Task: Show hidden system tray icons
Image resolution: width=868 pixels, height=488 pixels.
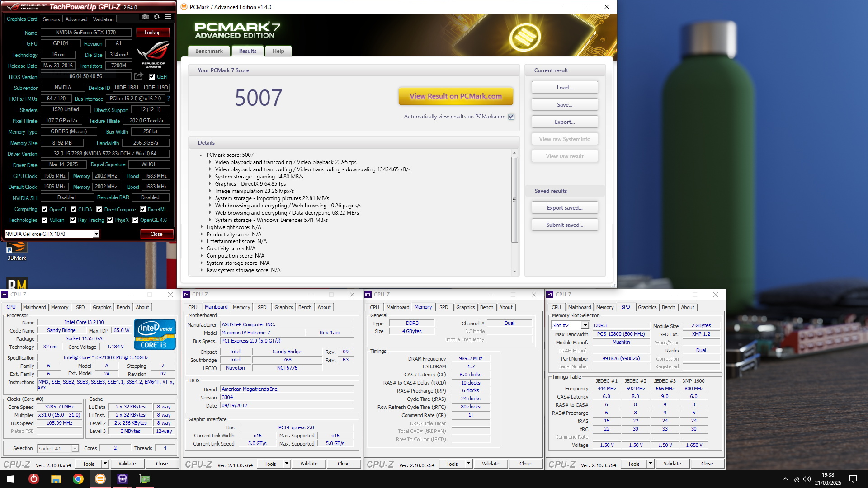Action: pos(785,479)
